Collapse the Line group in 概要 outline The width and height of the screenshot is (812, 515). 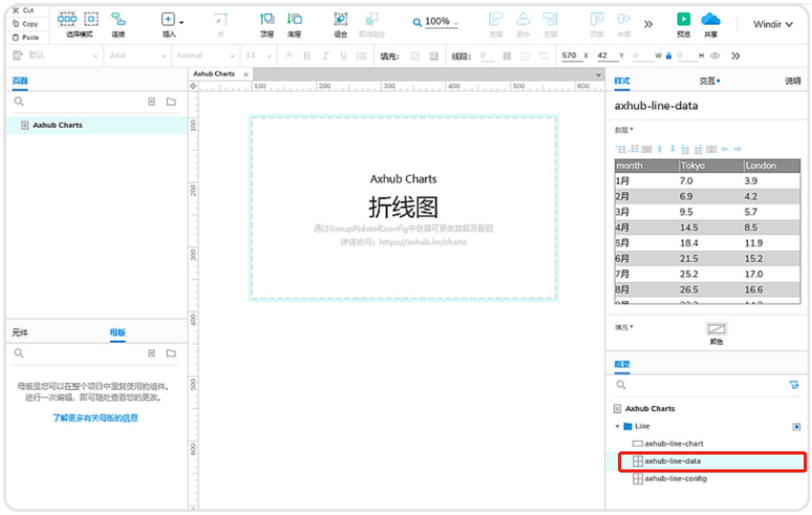click(619, 426)
